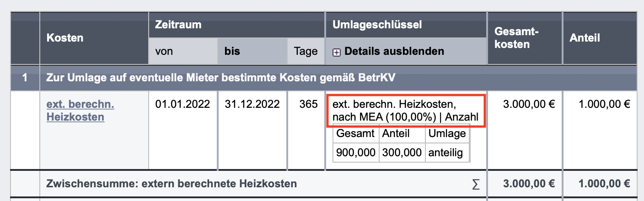Open the 'ext. berechn. Heizkosten' link

coord(80,111)
